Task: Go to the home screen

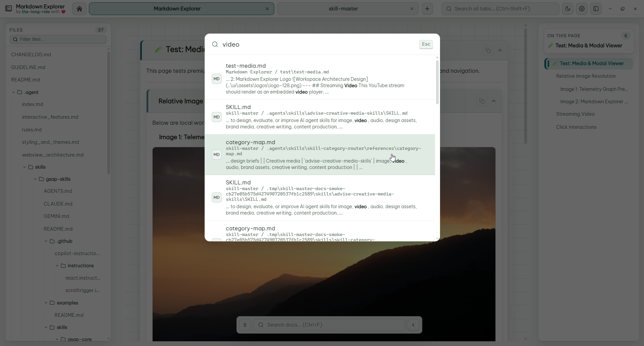Action: pos(79,9)
